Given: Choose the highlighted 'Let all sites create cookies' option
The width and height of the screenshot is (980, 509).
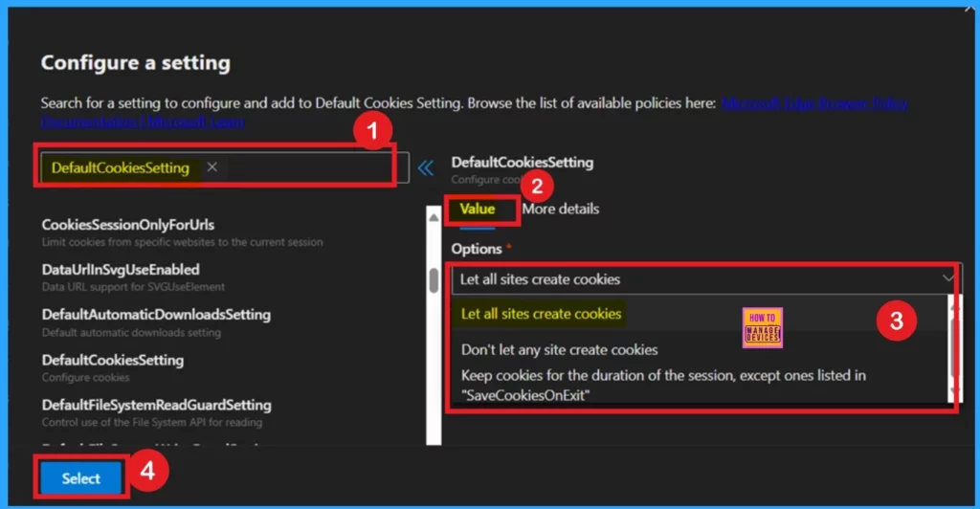Looking at the screenshot, I should 542,314.
